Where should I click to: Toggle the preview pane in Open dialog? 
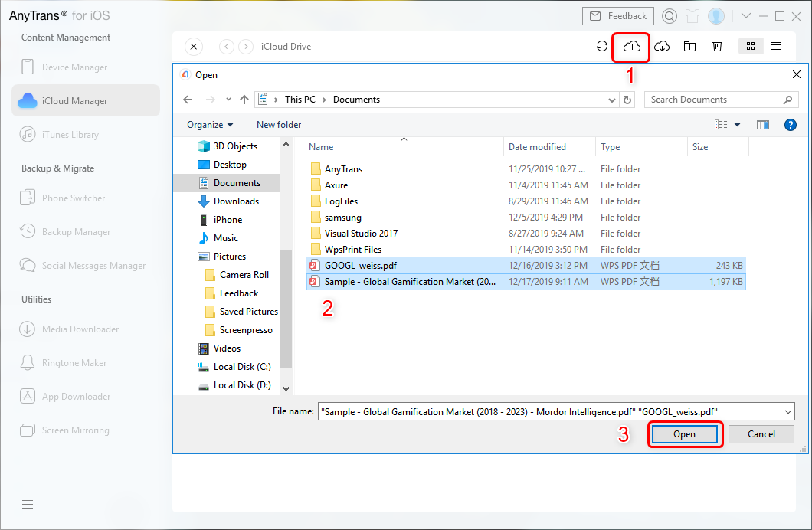[762, 124]
